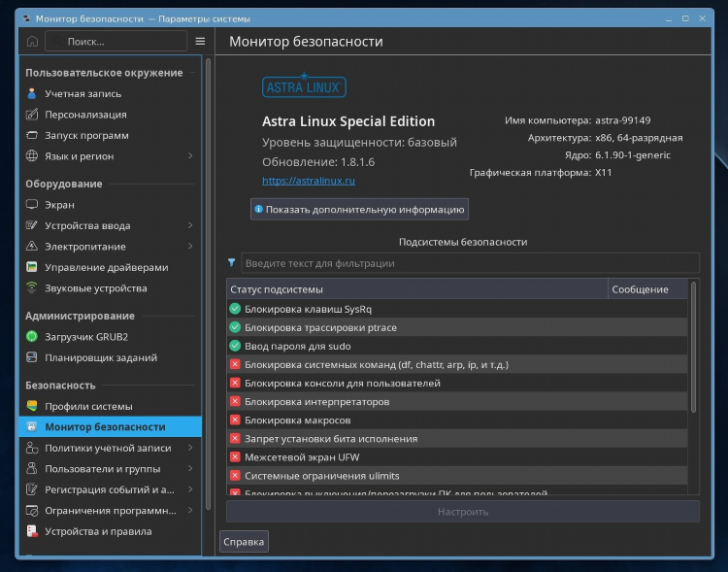
Task: Maximize the window from title bar
Action: (x=685, y=18)
